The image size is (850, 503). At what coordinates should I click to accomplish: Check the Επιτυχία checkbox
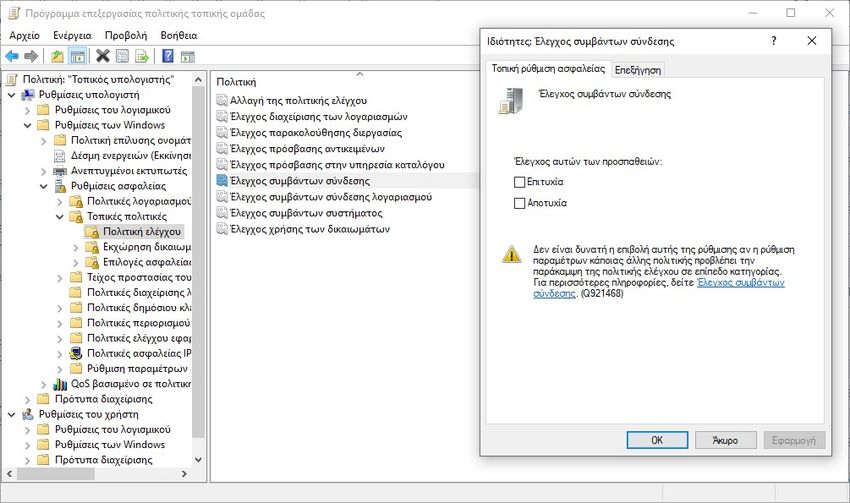pos(519,182)
